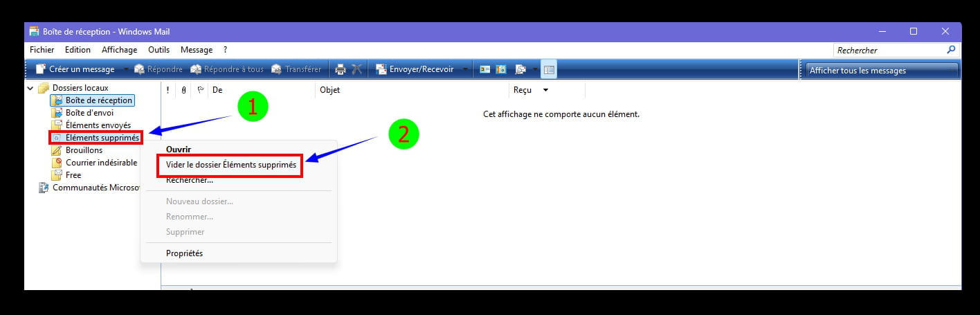Sort by the Reçu column header

pyautogui.click(x=547, y=90)
